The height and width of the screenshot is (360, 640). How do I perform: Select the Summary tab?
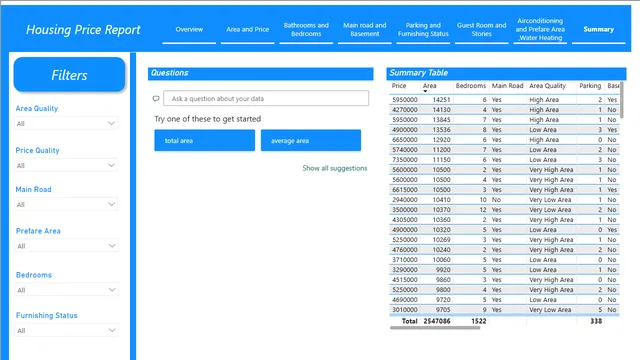click(x=598, y=29)
